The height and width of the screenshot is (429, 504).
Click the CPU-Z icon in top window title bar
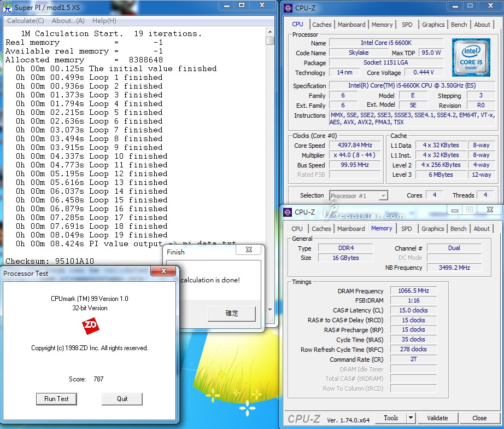(288, 8)
